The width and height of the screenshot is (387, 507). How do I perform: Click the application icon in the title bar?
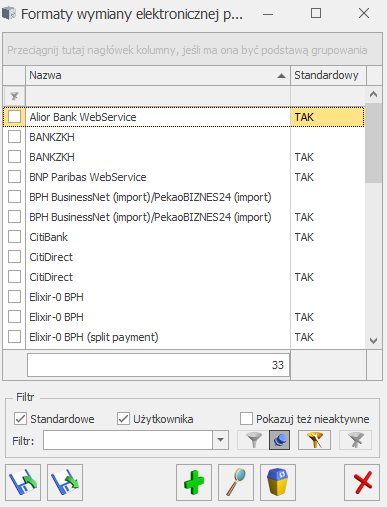[9, 14]
